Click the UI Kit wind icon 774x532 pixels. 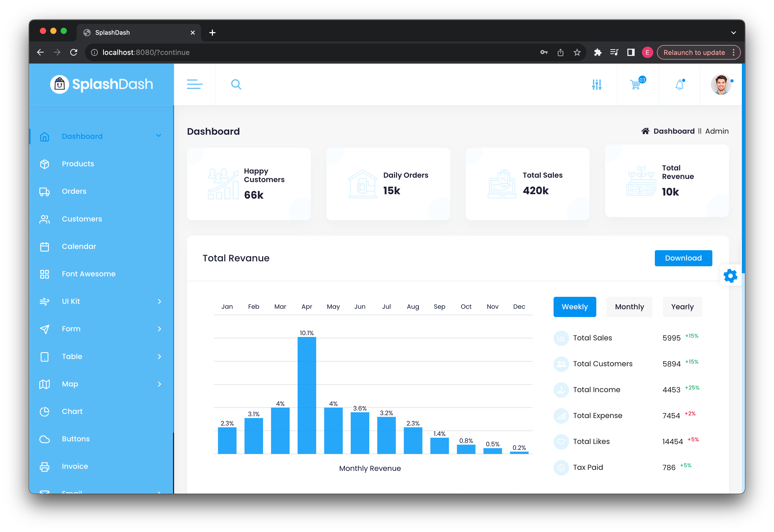(x=44, y=302)
